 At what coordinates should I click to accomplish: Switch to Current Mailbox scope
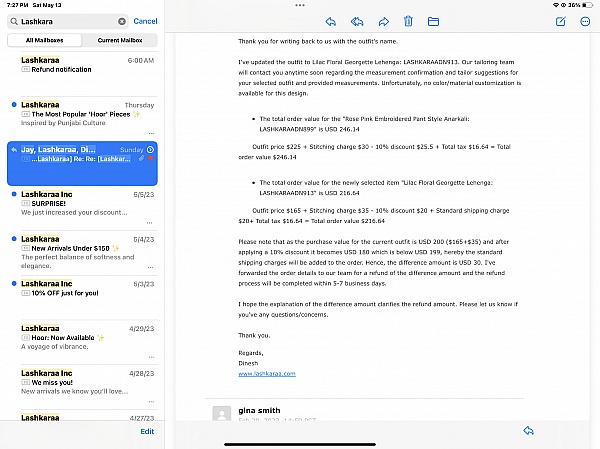tap(119, 40)
